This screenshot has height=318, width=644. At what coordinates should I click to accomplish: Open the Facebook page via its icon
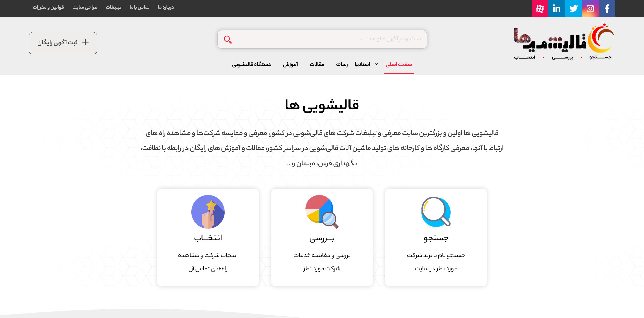tap(607, 8)
